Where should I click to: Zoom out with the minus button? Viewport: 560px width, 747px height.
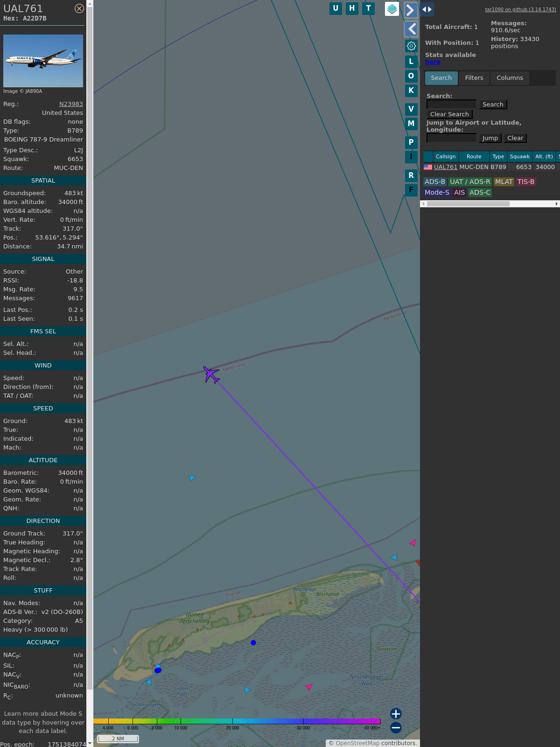[396, 728]
